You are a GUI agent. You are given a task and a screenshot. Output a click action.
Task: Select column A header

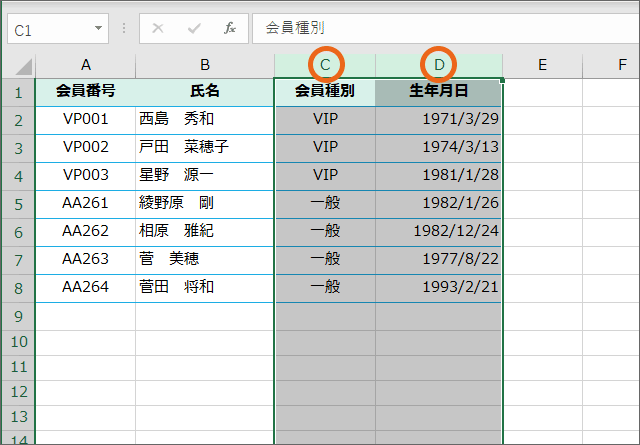point(85,65)
